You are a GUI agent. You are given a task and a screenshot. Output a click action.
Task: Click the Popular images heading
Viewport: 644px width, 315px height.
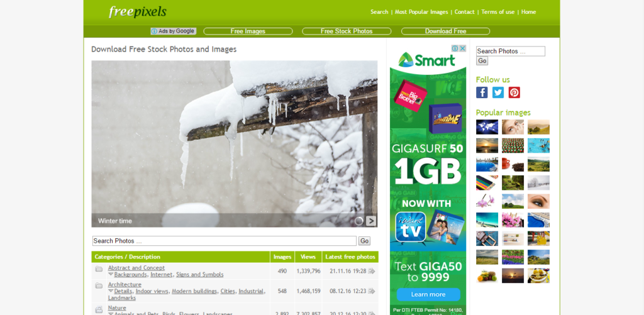503,113
